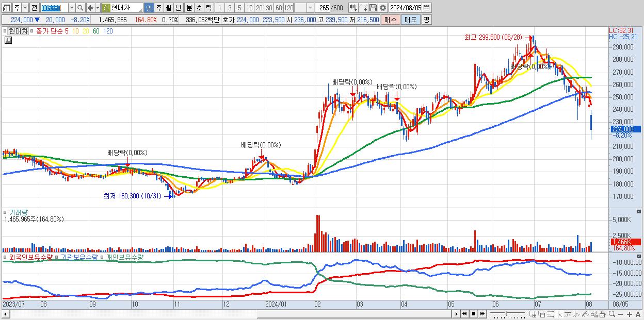Open chart settings gear icon
This screenshot has height=320, width=644.
pos(383,8)
